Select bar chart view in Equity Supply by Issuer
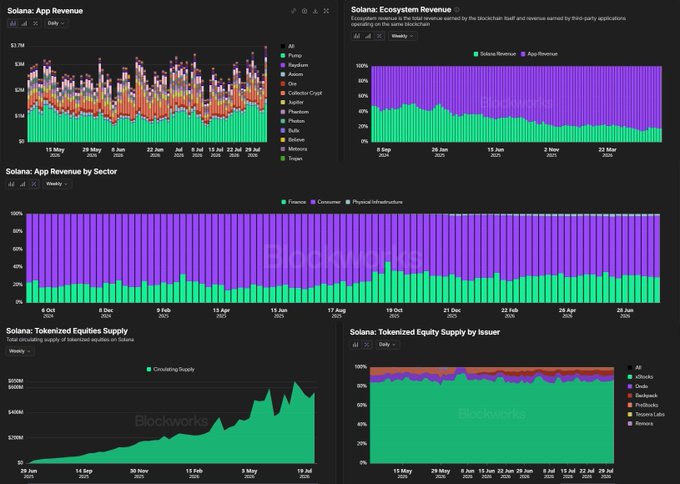Image resolution: width=680 pixels, height=484 pixels. [x=356, y=344]
